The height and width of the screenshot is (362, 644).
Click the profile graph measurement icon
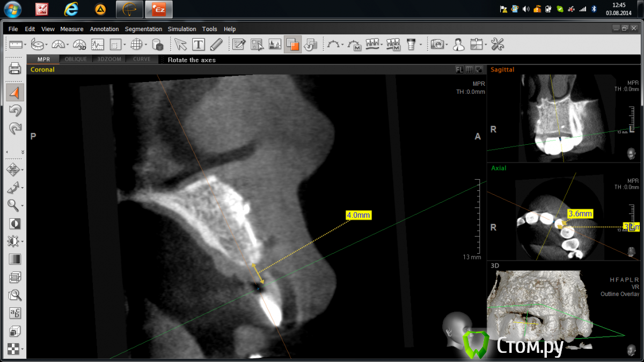pyautogui.click(x=97, y=45)
